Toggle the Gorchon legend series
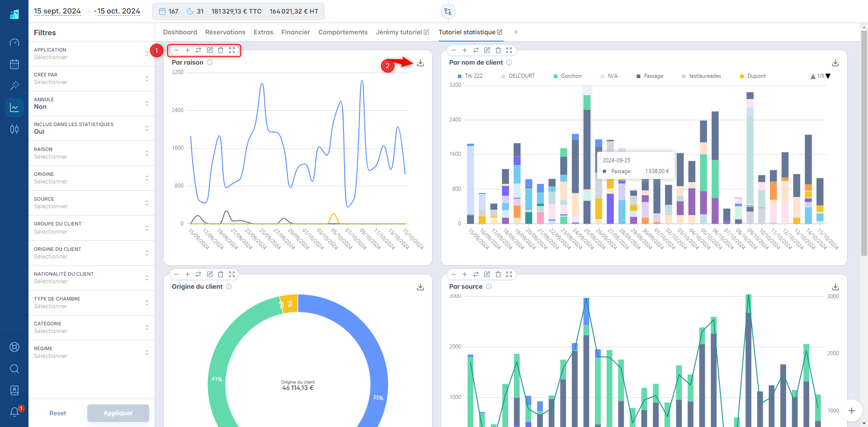The width and height of the screenshot is (868, 427). coord(568,76)
